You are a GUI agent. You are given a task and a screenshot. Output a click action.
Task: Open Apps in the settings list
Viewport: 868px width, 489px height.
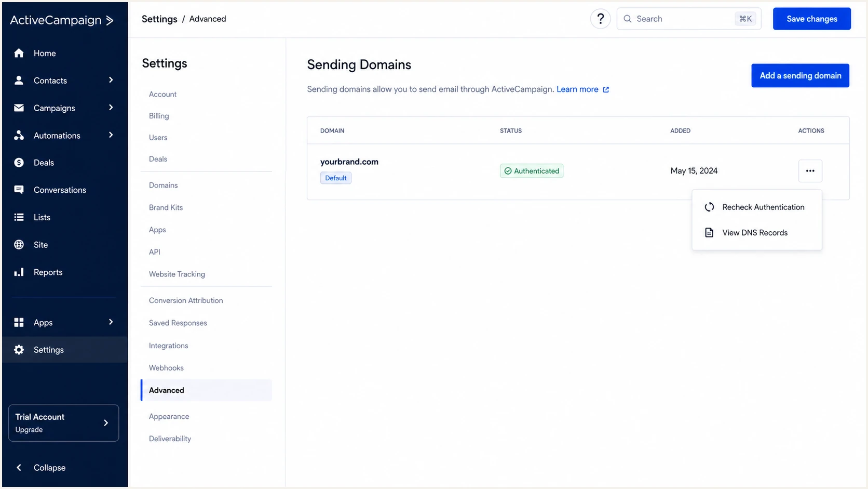click(157, 230)
